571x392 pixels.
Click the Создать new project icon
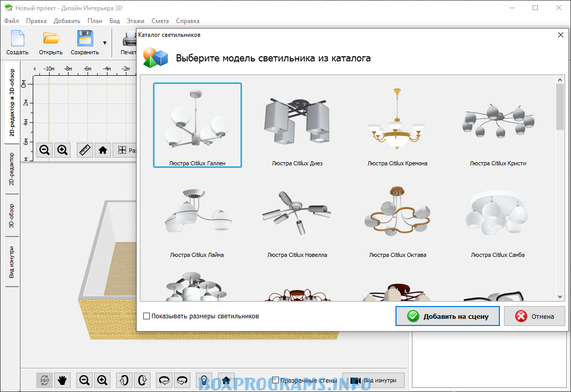(x=17, y=38)
